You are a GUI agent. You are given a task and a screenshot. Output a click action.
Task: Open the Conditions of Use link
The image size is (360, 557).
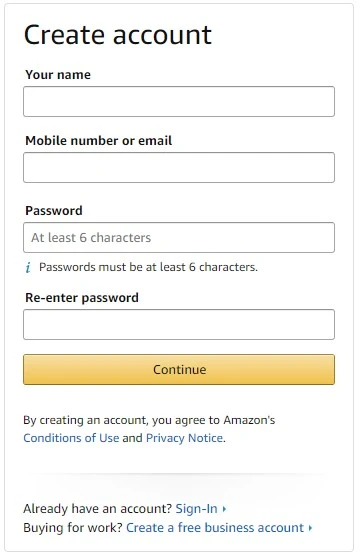[71, 438]
